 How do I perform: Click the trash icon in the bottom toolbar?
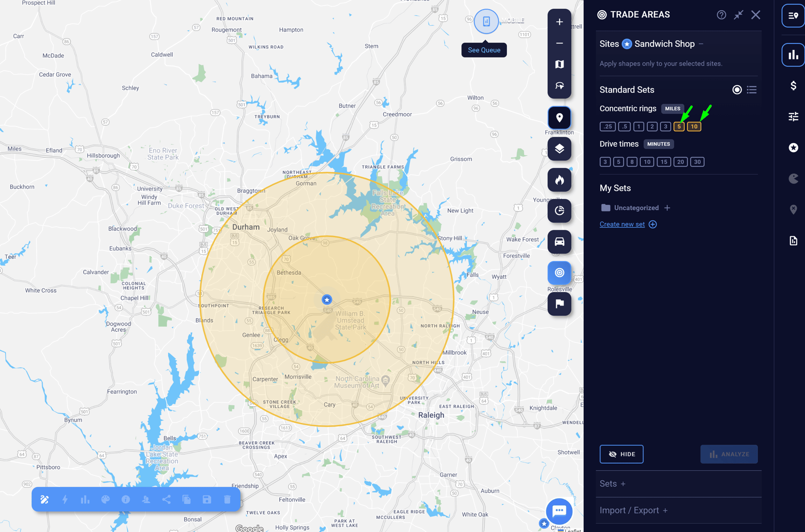pyautogui.click(x=227, y=500)
